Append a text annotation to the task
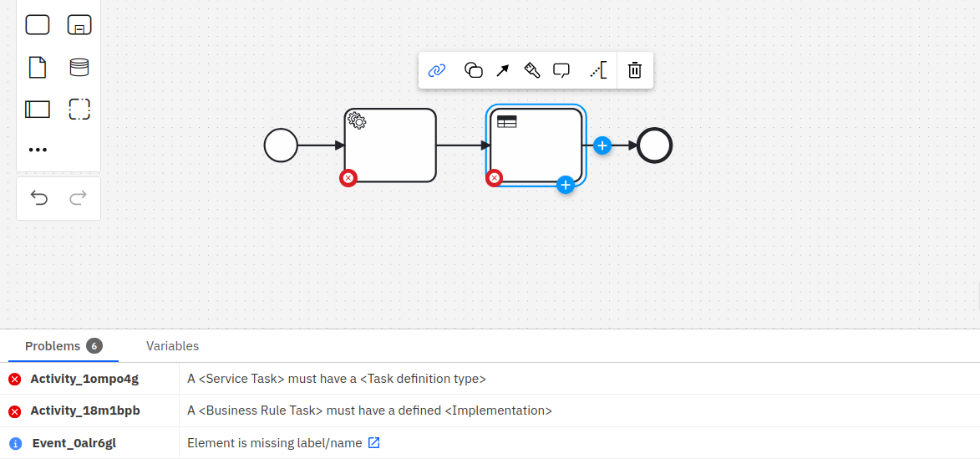The width and height of the screenshot is (980, 459). [x=597, y=70]
